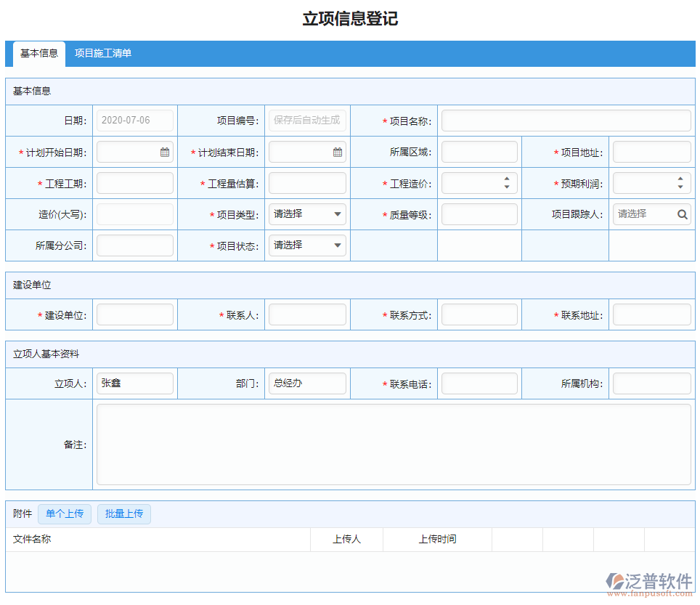Decrease 工程造价 value with down arrow
Screen dimensions: 700x605
506,187
